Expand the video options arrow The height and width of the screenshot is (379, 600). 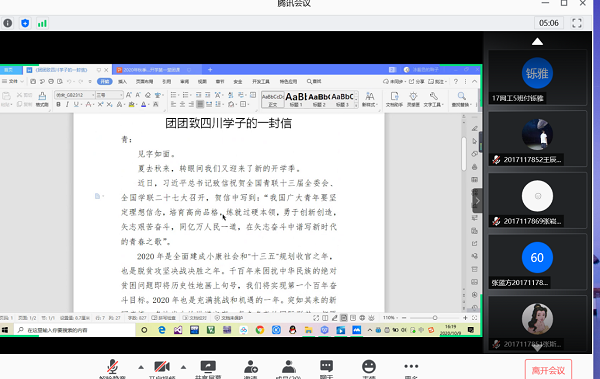tap(183, 367)
